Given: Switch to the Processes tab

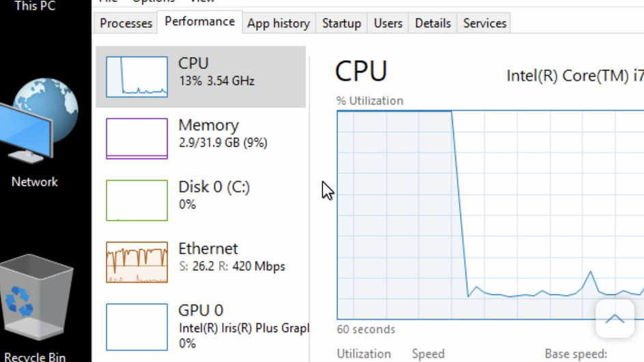Looking at the screenshot, I should tap(126, 23).
